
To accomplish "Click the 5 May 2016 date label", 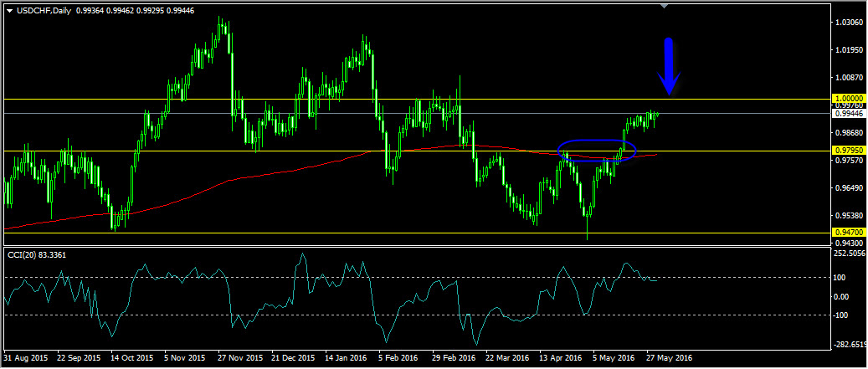I will coord(614,358).
